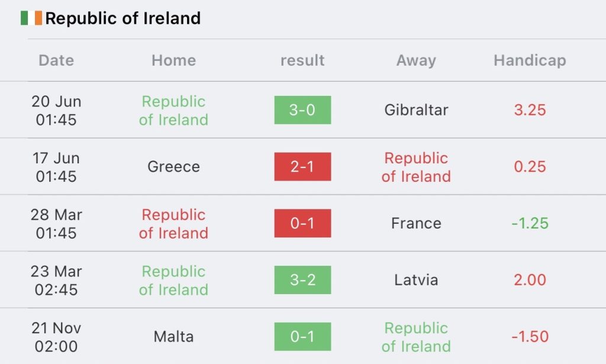Select the 3.25 handicap value
Screen dimensions: 606x364
pyautogui.click(x=530, y=110)
